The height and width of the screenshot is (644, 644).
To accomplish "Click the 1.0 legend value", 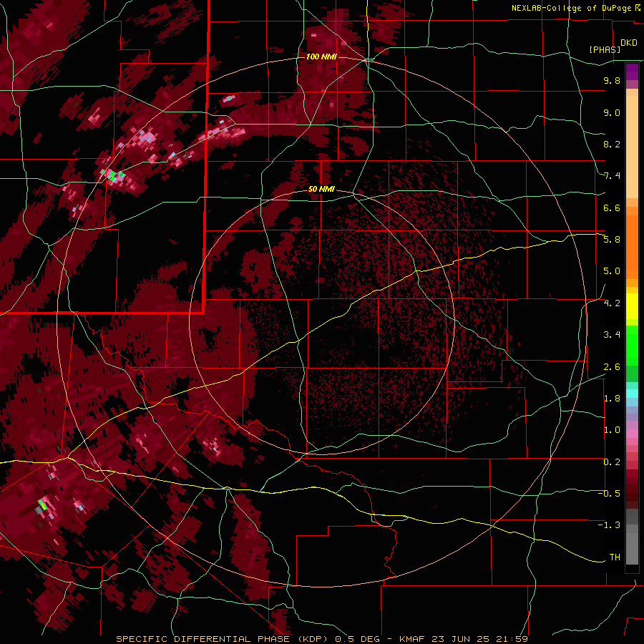I will click(x=612, y=430).
